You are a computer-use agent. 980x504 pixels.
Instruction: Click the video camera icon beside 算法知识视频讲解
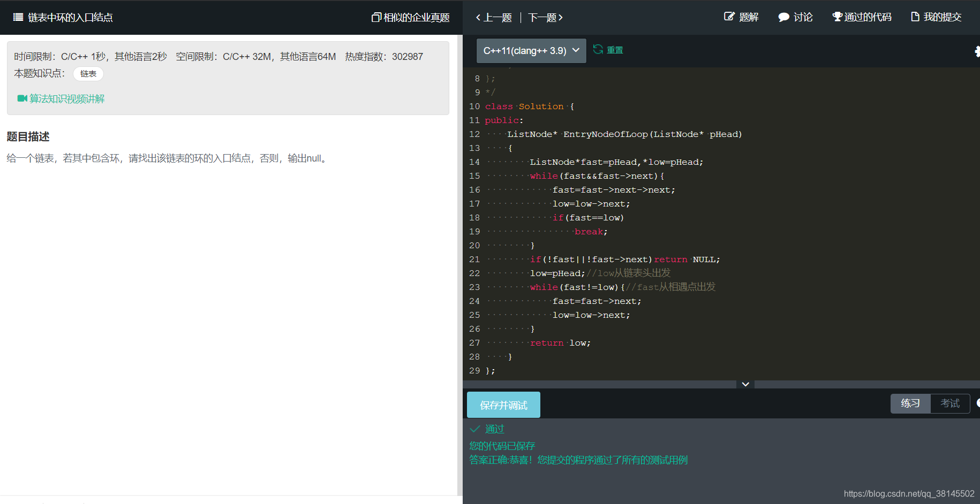[x=22, y=98]
